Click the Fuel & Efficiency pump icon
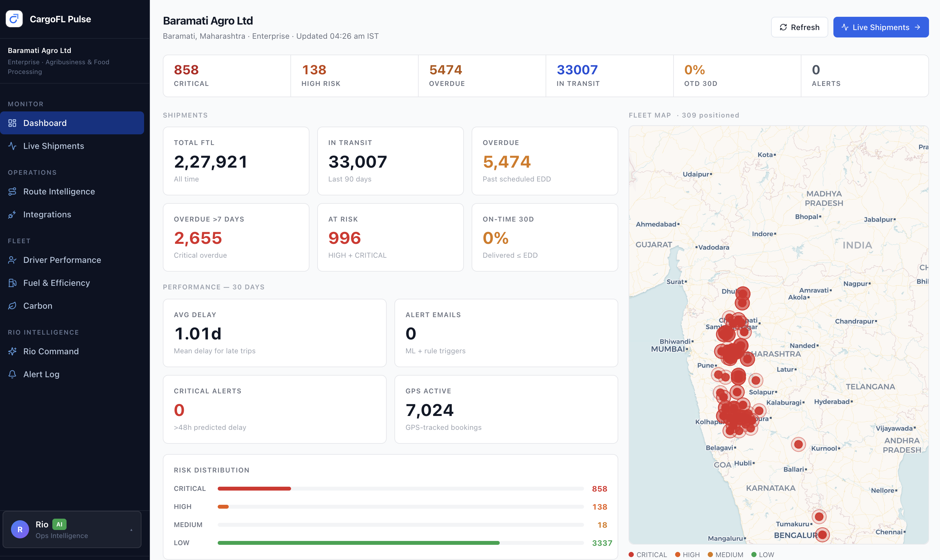 13,283
